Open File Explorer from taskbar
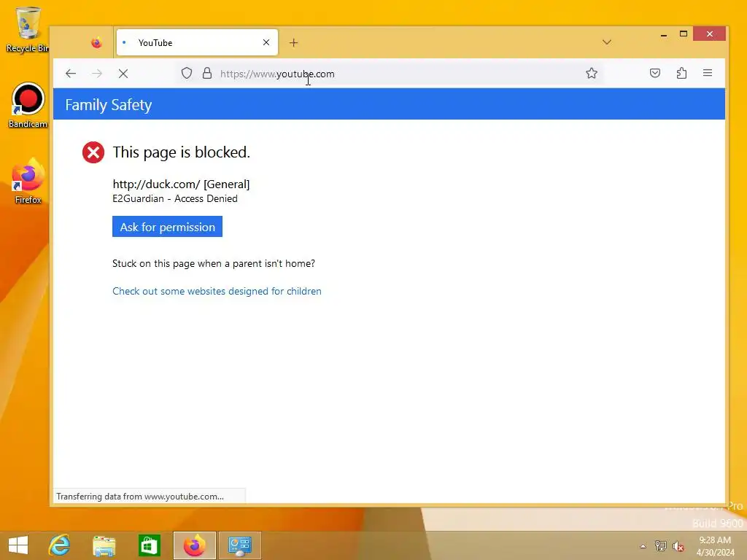Viewport: 747px width, 560px height. coord(104,545)
